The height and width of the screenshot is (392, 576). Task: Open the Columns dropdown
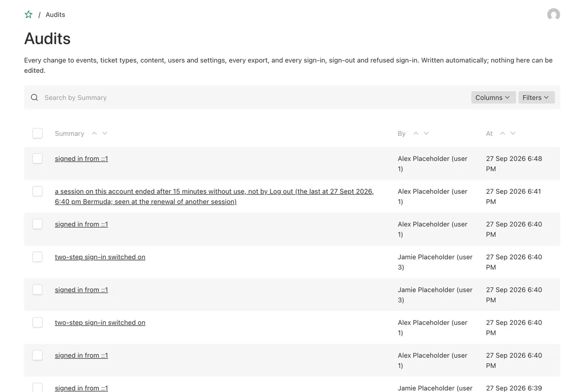pos(493,97)
